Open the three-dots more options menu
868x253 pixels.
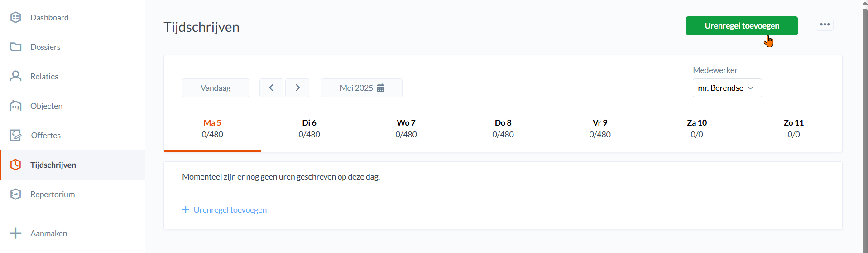[x=825, y=24]
